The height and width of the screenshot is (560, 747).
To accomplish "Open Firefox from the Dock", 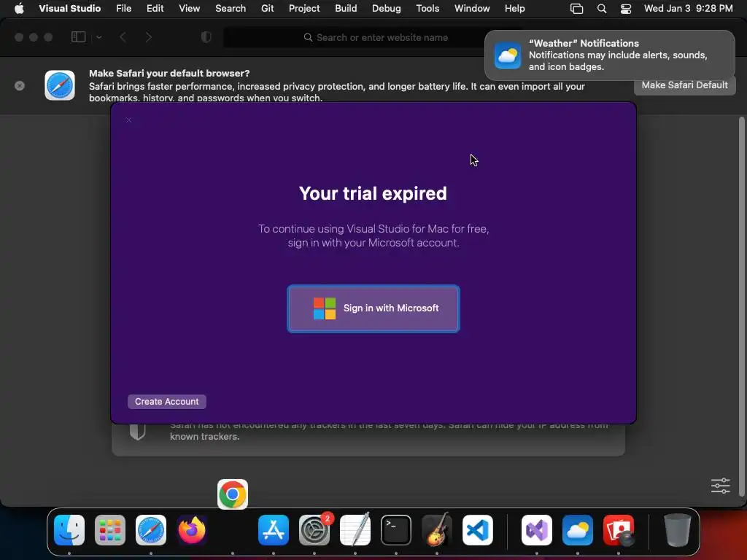I will [x=192, y=530].
